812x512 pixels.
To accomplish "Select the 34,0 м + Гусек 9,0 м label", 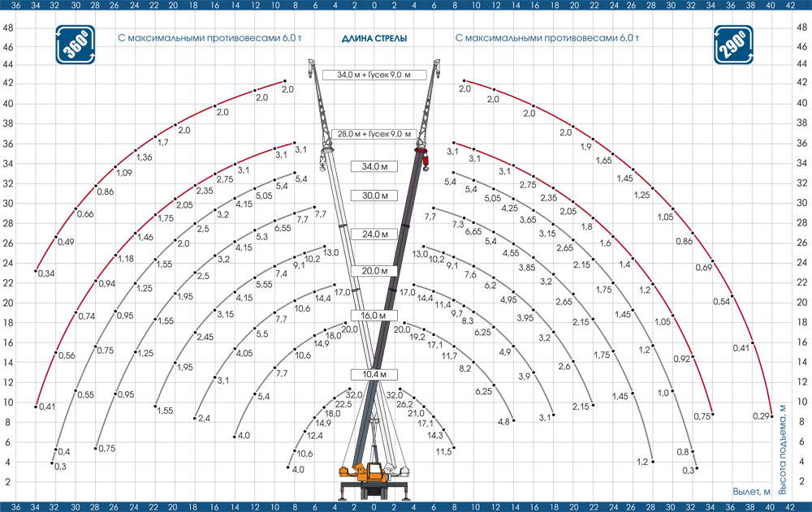I will (374, 75).
